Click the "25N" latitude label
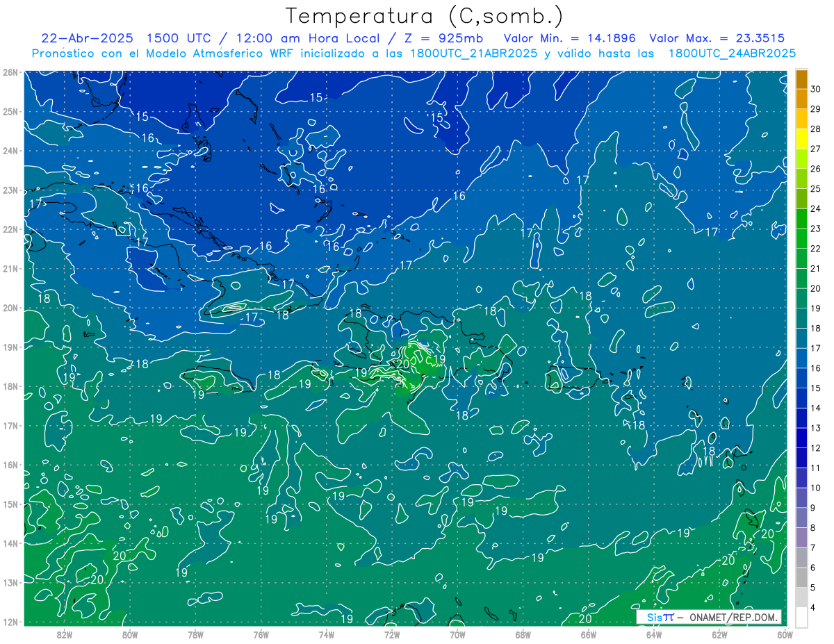The image size is (834, 644). (10, 111)
